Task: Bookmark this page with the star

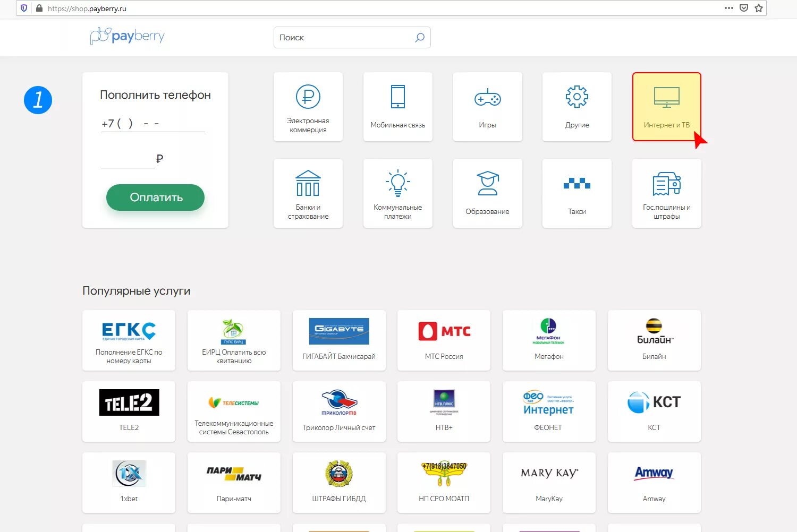Action: click(759, 8)
